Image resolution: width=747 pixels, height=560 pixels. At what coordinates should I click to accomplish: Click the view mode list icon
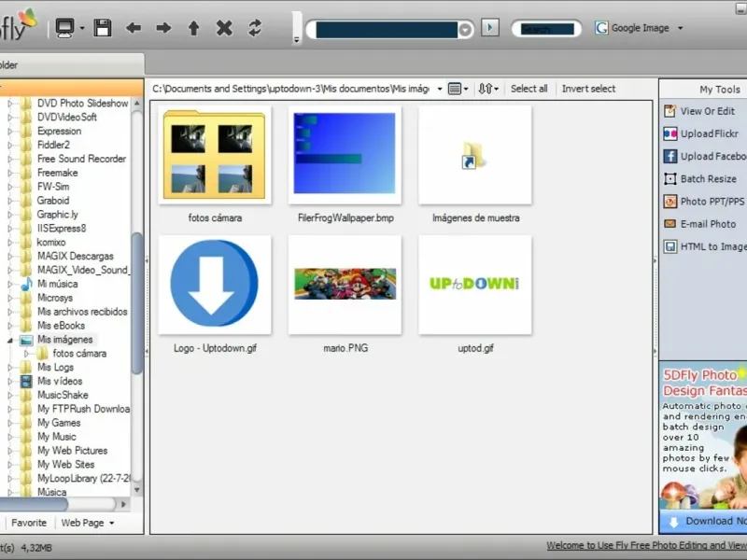tap(455, 89)
